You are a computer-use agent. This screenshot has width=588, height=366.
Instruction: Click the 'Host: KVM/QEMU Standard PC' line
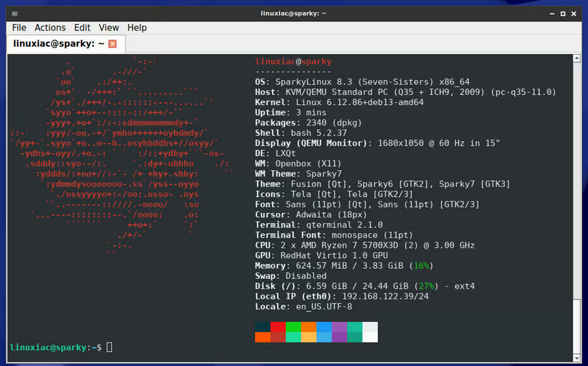[x=405, y=92]
